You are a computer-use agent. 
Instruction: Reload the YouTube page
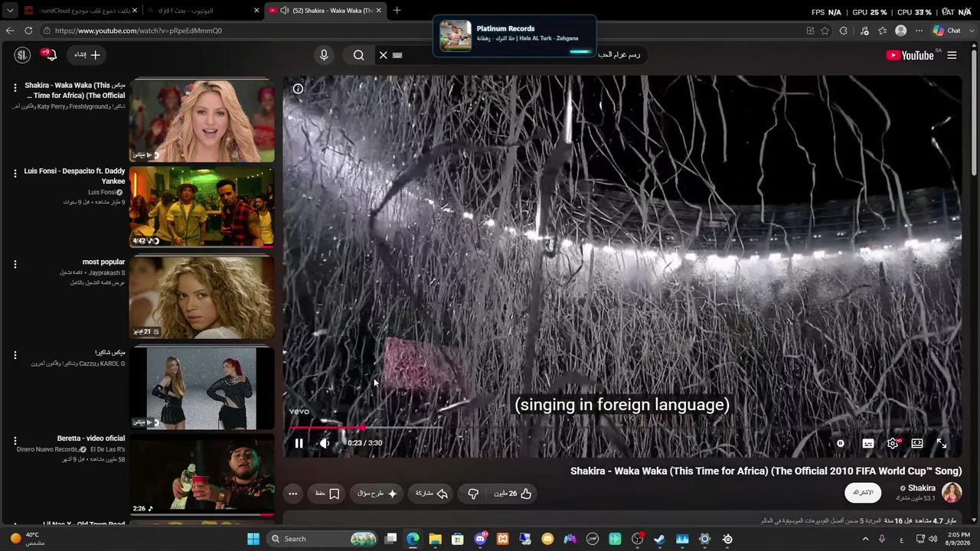(x=28, y=31)
